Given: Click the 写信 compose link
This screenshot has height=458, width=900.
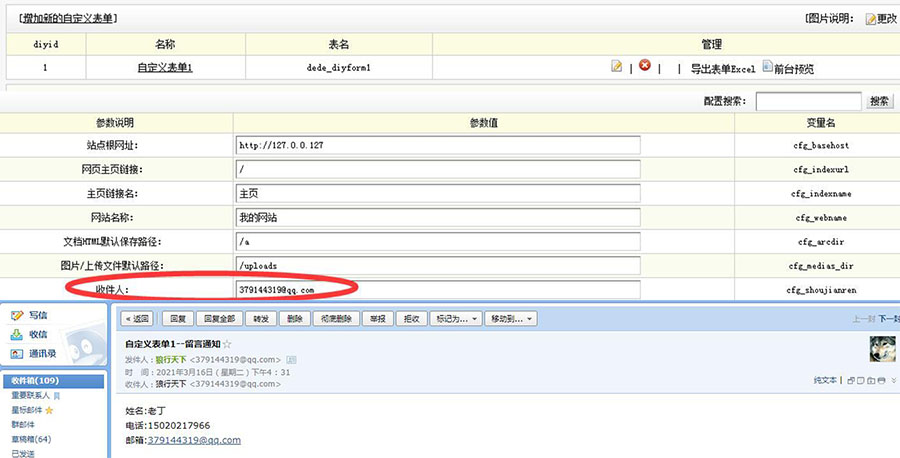Looking at the screenshot, I should coord(38,315).
